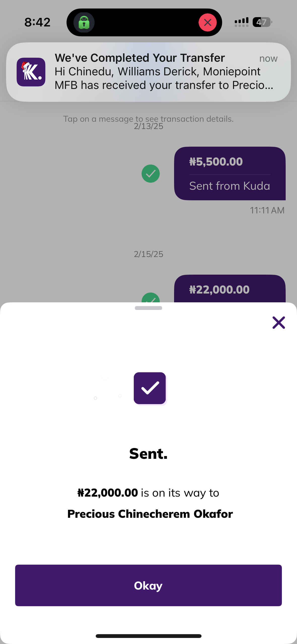Viewport: 297px width, 644px height.
Task: Tap the green check beside ₦5,500.00
Action: (151, 174)
